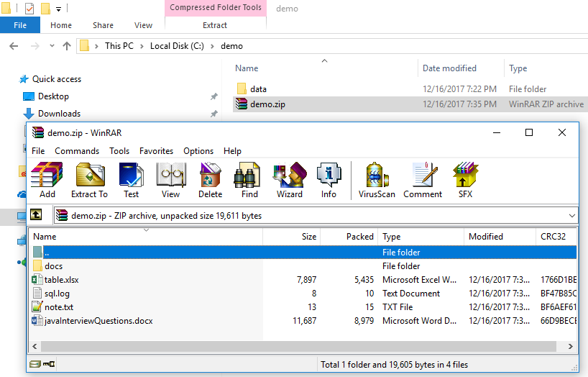
Task: Open the Find binoculars tool
Action: tap(249, 180)
